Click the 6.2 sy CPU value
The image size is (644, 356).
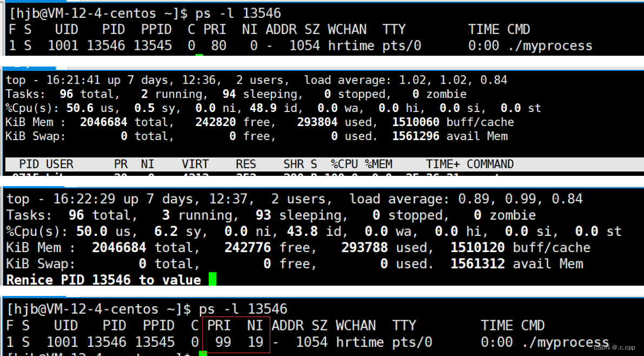177,231
